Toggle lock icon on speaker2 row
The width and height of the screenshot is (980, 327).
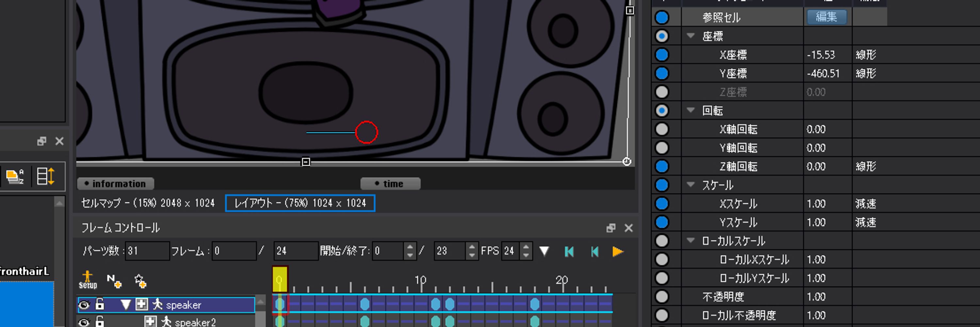[x=100, y=322]
